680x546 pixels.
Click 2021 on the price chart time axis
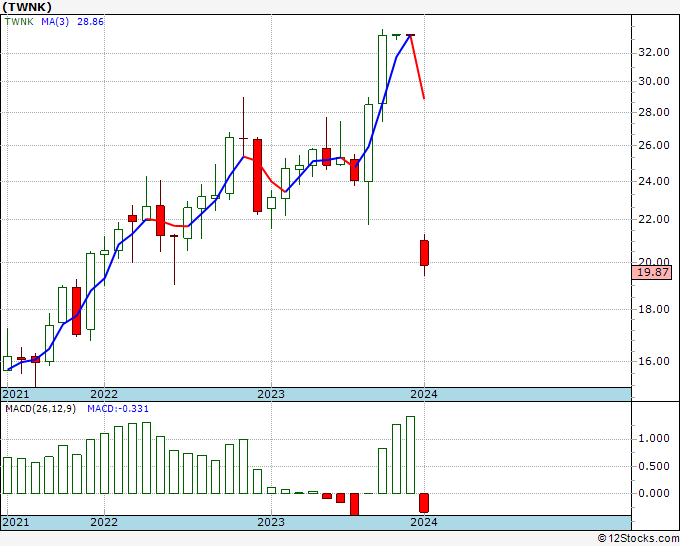click(16, 394)
